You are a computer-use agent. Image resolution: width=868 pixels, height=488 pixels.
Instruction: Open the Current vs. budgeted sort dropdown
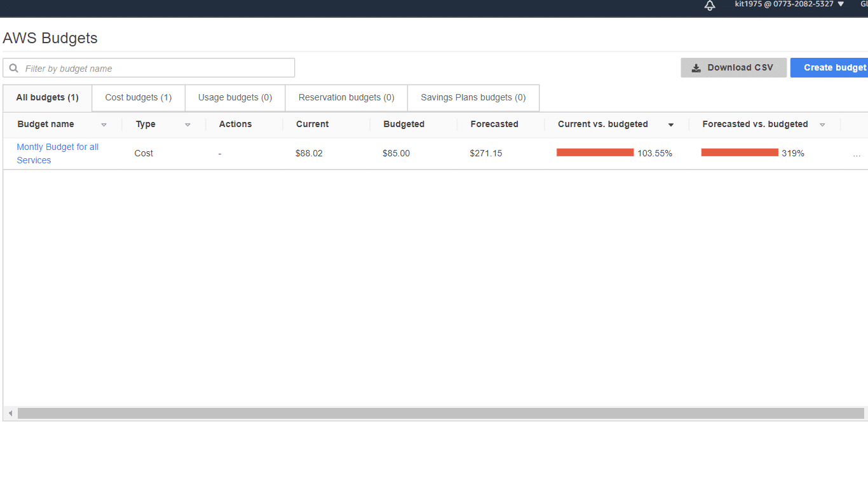(x=671, y=125)
